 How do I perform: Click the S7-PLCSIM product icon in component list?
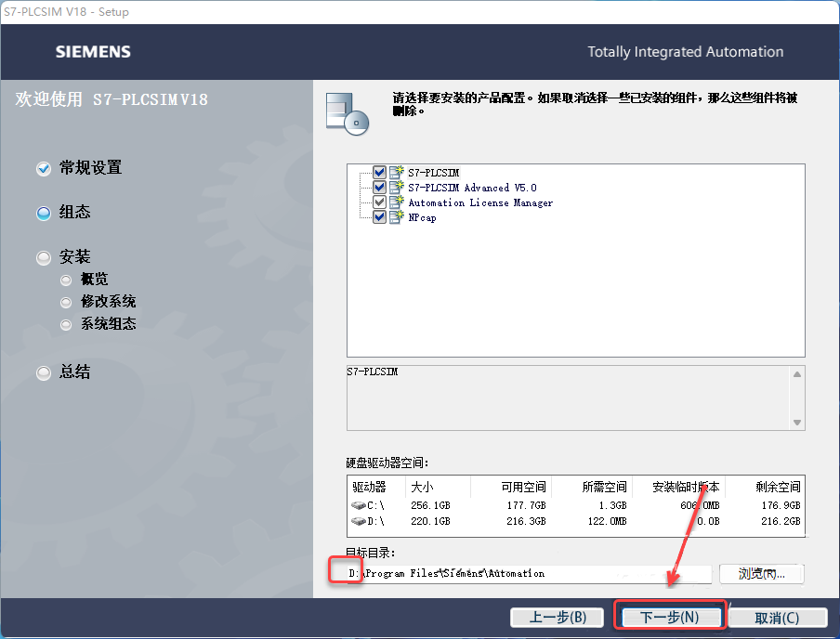[x=394, y=172]
